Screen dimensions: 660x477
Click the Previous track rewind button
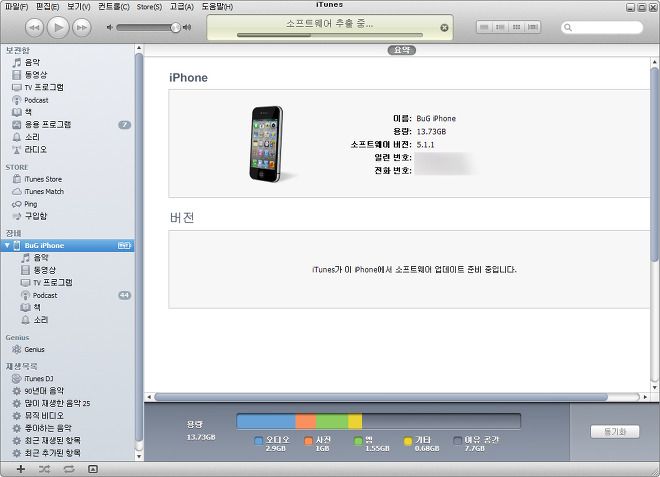[34, 28]
